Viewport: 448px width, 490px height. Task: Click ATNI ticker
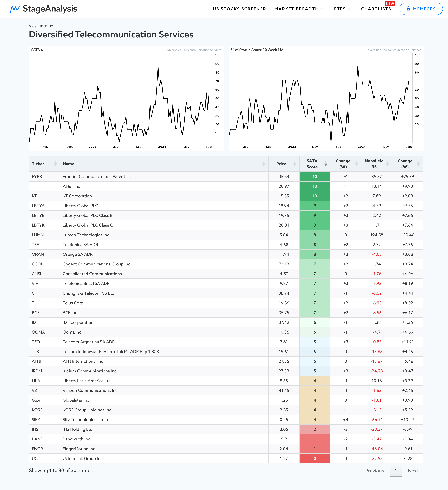click(36, 361)
